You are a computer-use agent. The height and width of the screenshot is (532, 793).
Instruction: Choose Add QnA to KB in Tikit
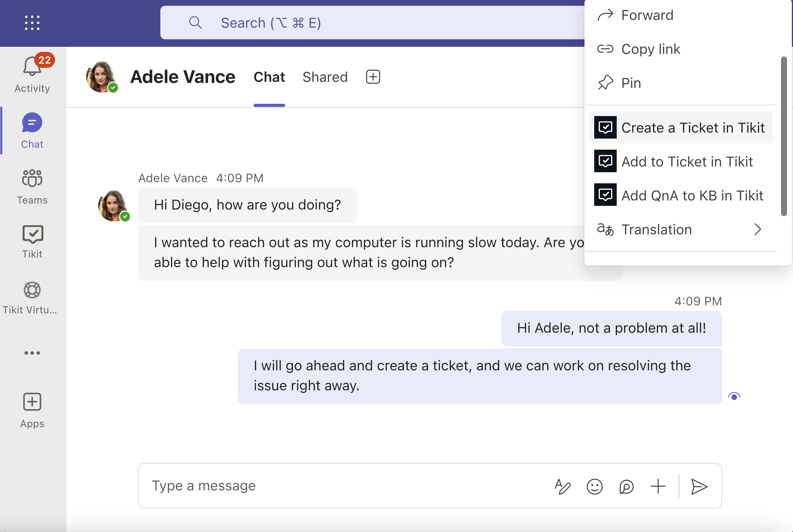692,195
